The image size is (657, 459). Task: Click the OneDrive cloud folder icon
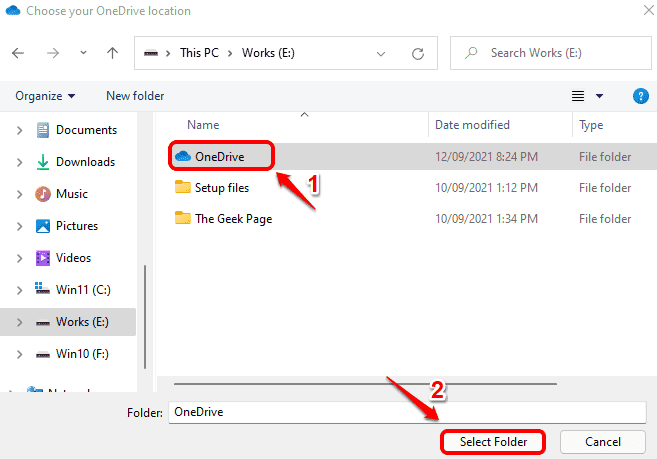point(183,156)
